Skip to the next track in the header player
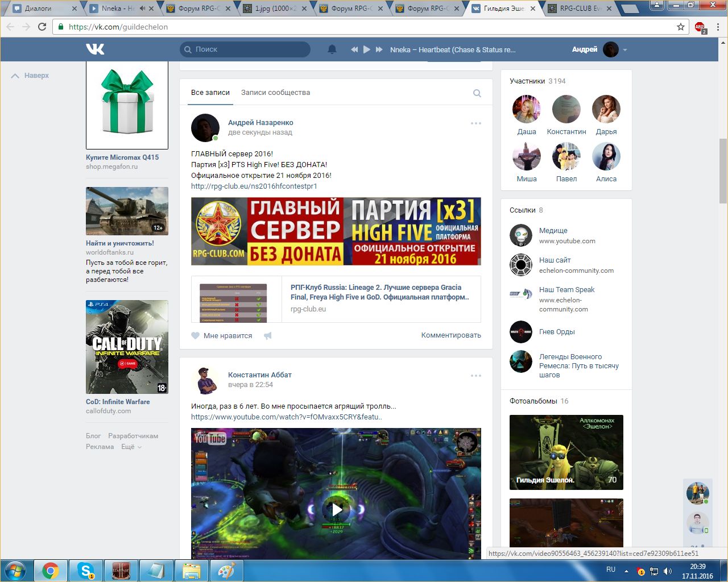Viewport: 728px width, 582px height. point(379,49)
